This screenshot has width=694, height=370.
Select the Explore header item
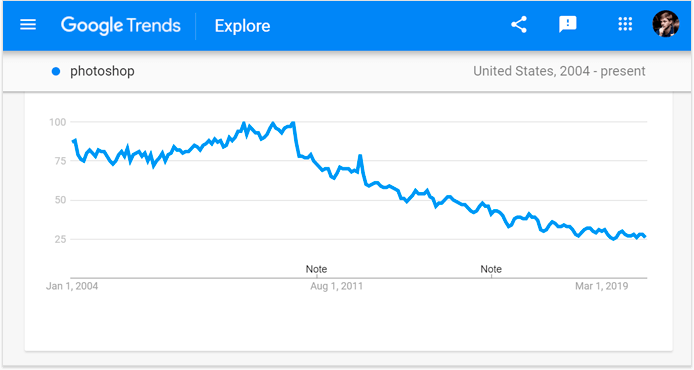pyautogui.click(x=243, y=26)
